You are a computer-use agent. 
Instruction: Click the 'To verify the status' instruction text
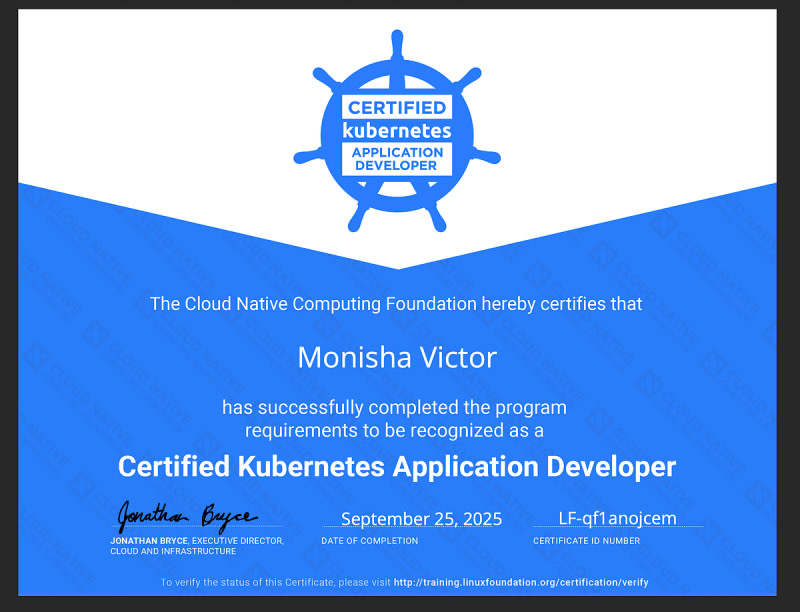[276, 582]
